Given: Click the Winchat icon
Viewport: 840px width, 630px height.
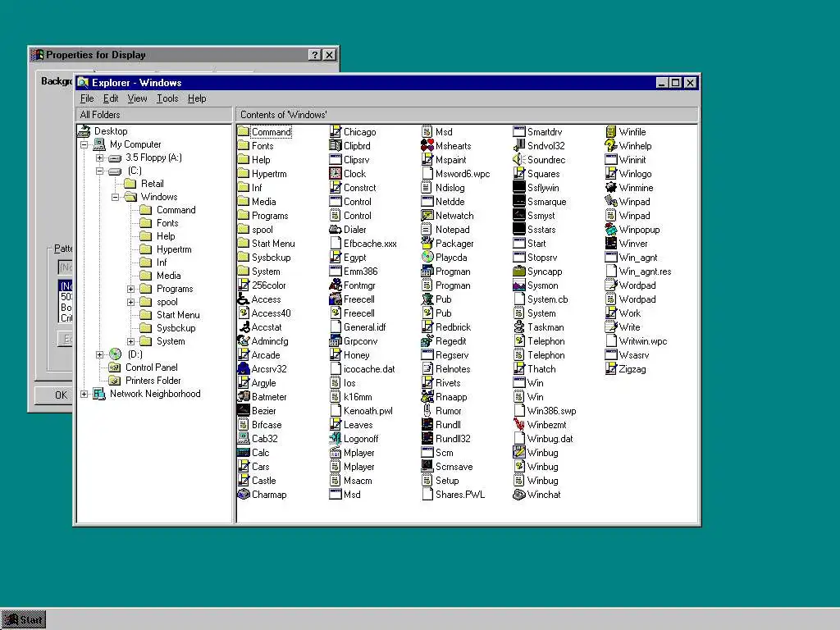Looking at the screenshot, I should 519,495.
